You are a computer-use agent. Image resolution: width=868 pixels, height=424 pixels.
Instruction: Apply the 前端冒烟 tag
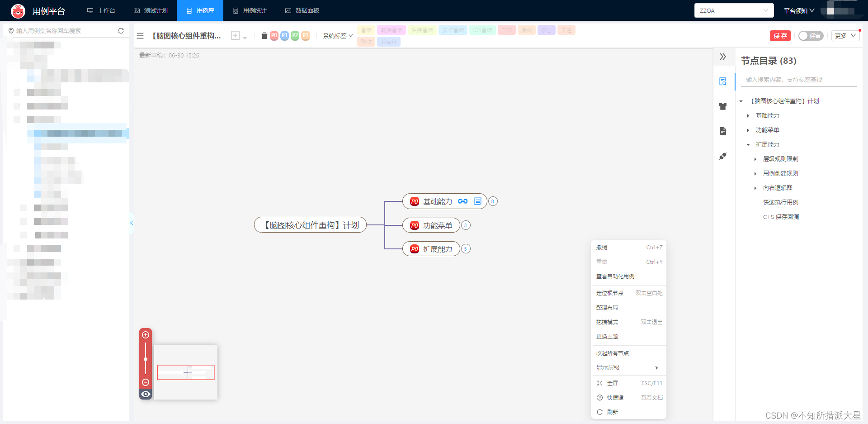[x=392, y=30]
